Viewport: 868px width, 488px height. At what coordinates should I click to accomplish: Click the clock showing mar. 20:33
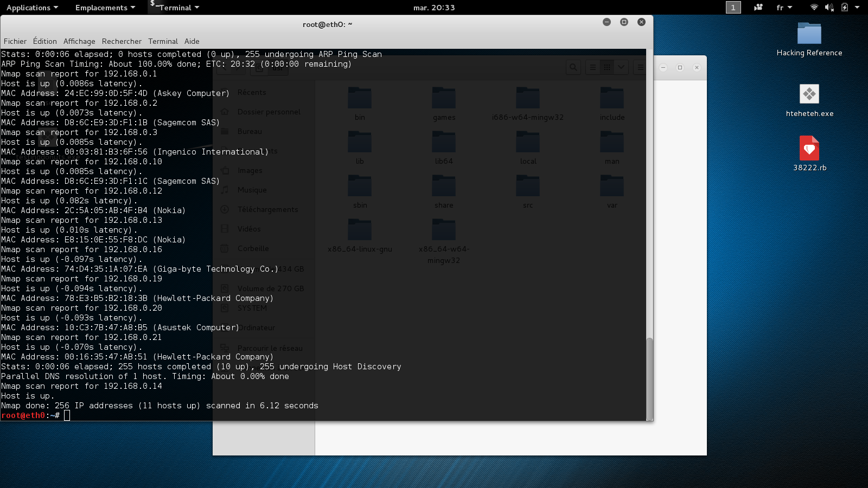[x=434, y=8]
